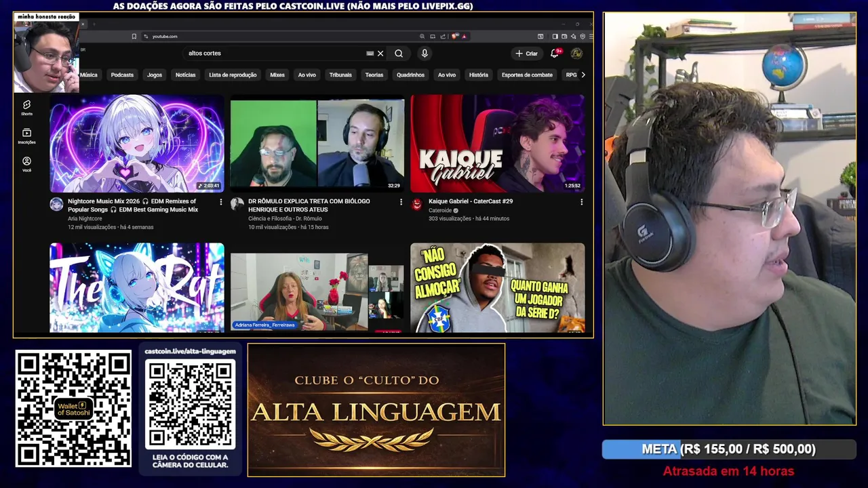Open the Brave VPN toolbar icon
Image resolution: width=868 pixels, height=488 pixels.
click(x=583, y=37)
